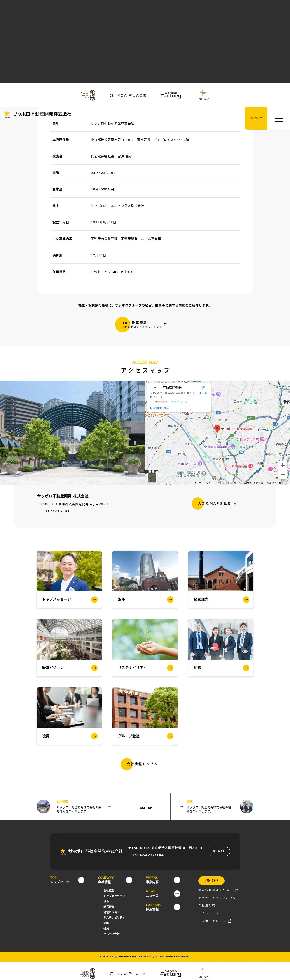
Task: Open 拡大地図を表示 link on the map
Action: pos(159,408)
